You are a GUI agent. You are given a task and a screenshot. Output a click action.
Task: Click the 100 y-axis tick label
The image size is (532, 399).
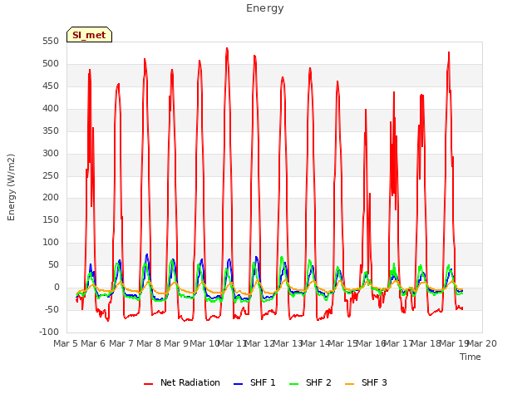tap(51, 243)
